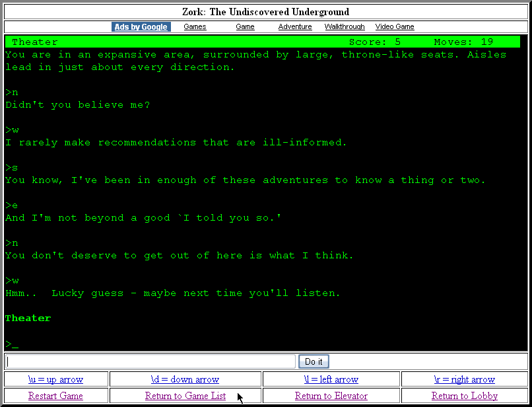532x407 pixels.
Task: Click the Moves: 19 status text
Action: pyautogui.click(x=463, y=42)
